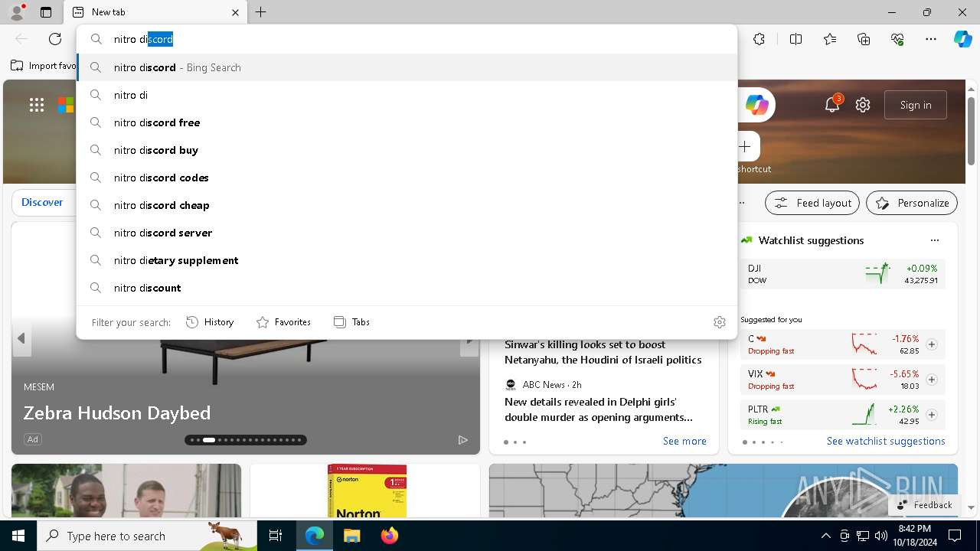Open the Action Center notification icon

coord(955,536)
